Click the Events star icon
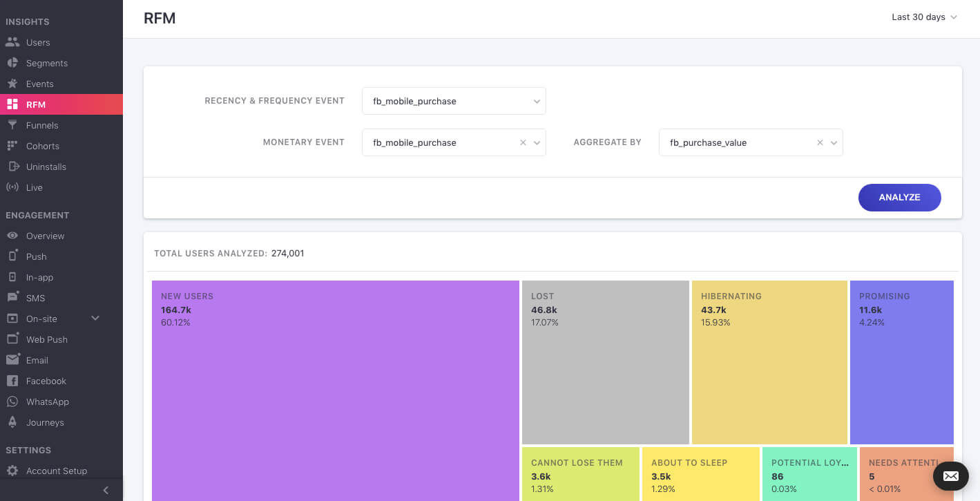The image size is (980, 501). pyautogui.click(x=12, y=84)
